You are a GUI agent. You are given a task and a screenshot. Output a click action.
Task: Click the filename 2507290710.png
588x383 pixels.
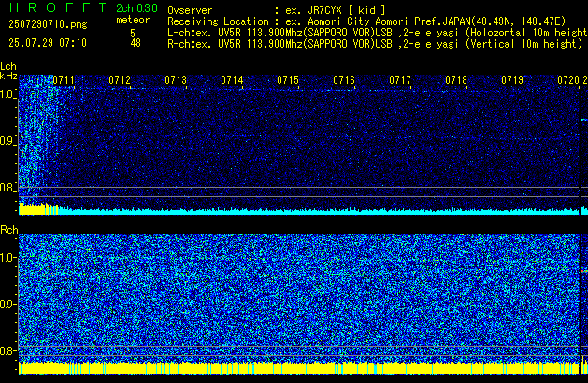[48, 24]
